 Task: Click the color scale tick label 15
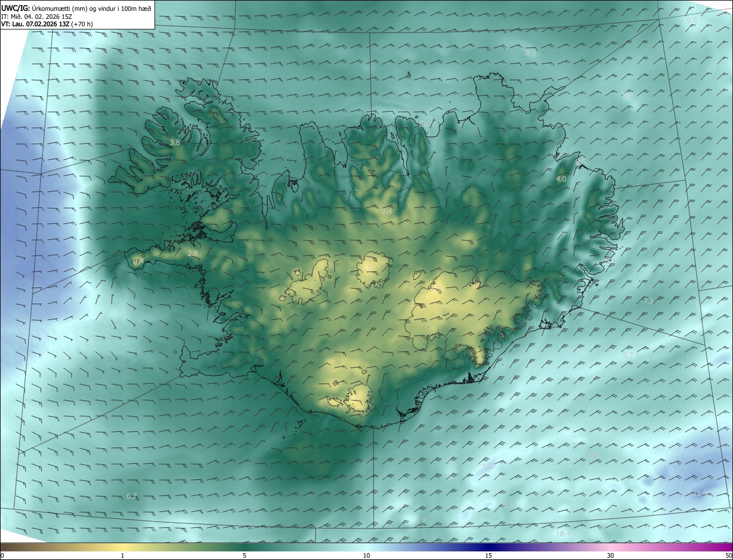point(488,555)
